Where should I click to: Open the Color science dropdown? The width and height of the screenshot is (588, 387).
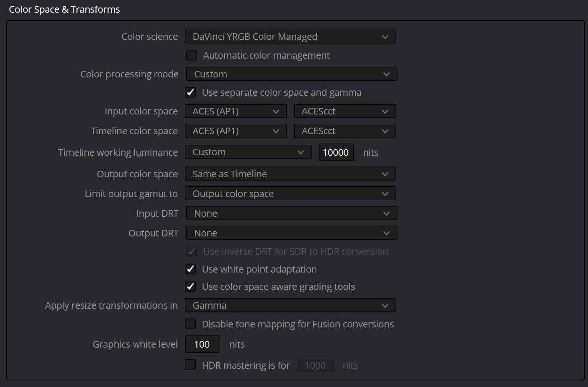click(x=290, y=37)
